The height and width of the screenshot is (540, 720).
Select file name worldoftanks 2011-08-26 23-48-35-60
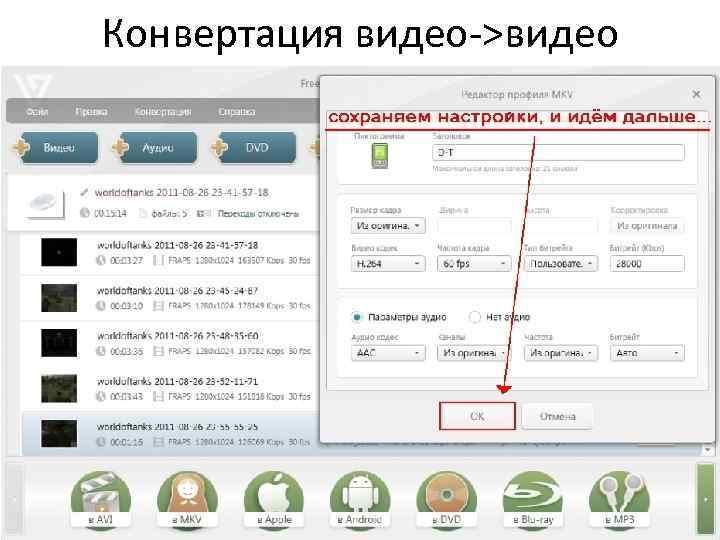point(177,336)
